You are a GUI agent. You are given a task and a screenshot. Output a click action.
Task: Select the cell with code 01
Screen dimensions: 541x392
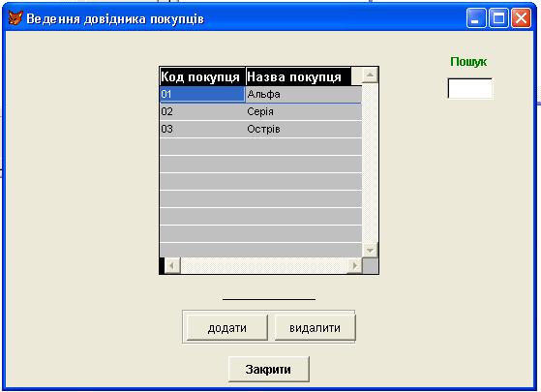[202, 94]
